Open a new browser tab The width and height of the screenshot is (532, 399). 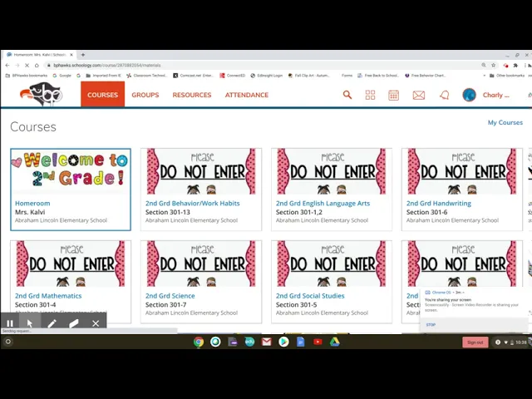(x=83, y=55)
